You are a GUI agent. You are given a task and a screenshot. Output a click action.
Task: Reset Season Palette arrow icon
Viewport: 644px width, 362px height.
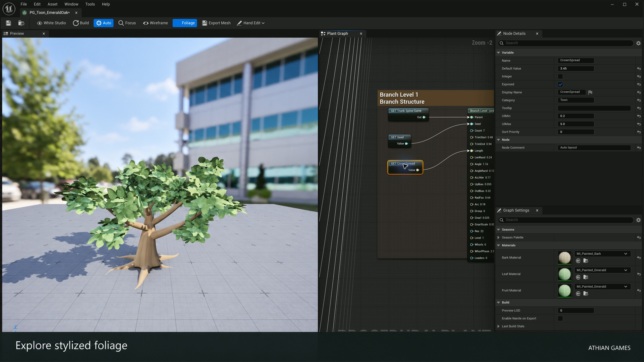[639, 238]
